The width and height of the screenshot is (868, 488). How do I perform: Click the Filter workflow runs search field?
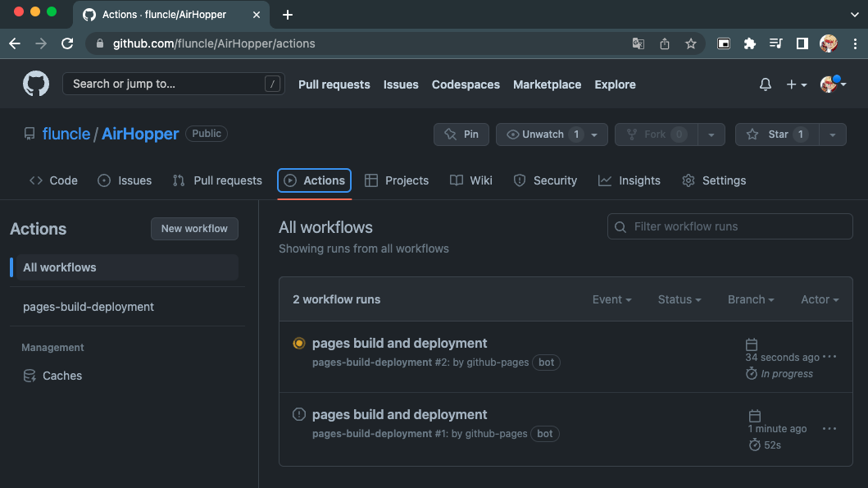point(729,226)
